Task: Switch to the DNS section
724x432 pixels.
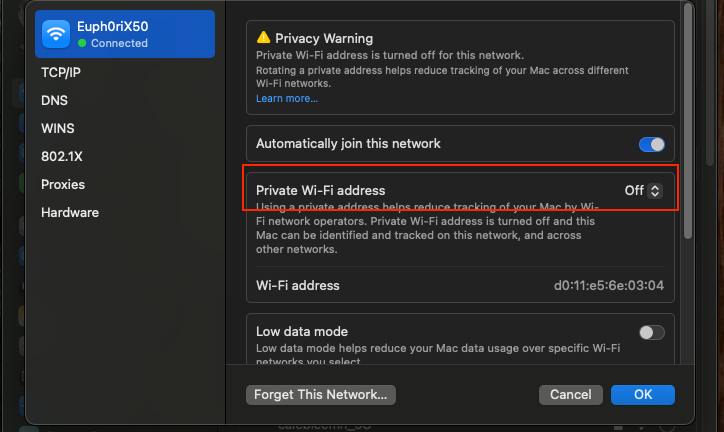Action: point(54,101)
